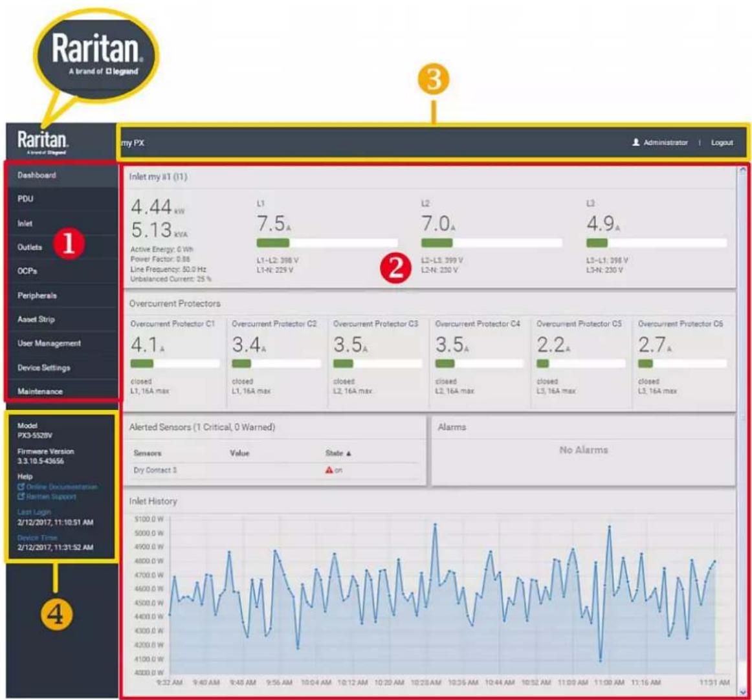Click the Overcurrent Protector C2 title

tap(274, 324)
